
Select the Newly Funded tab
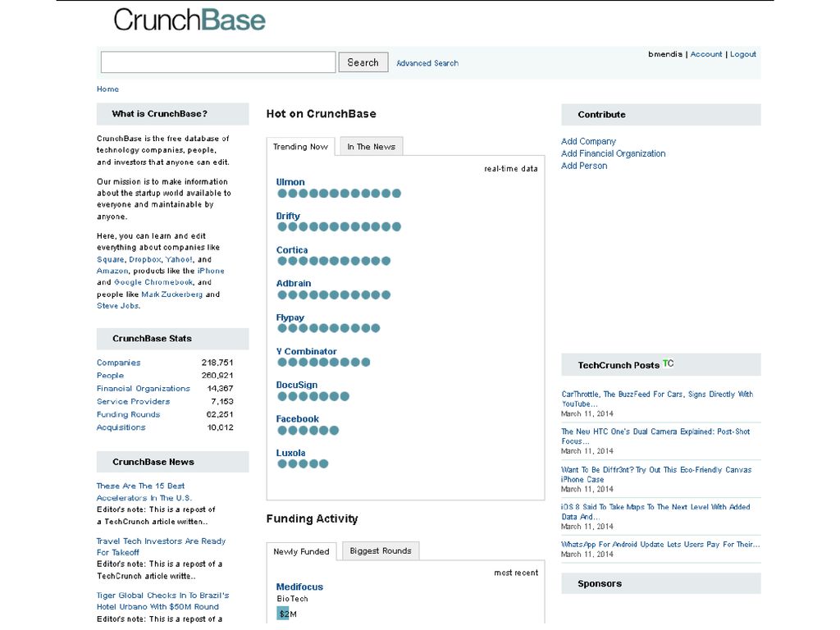[x=301, y=551]
